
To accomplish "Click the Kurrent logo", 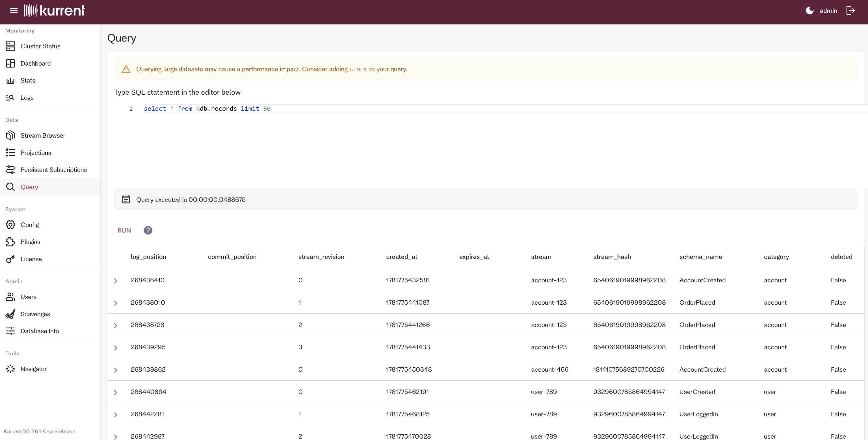I will point(55,10).
